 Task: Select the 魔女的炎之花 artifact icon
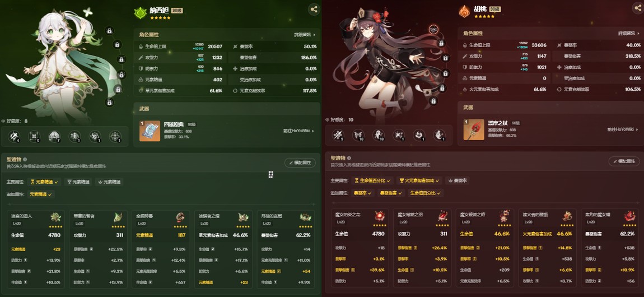click(x=380, y=216)
